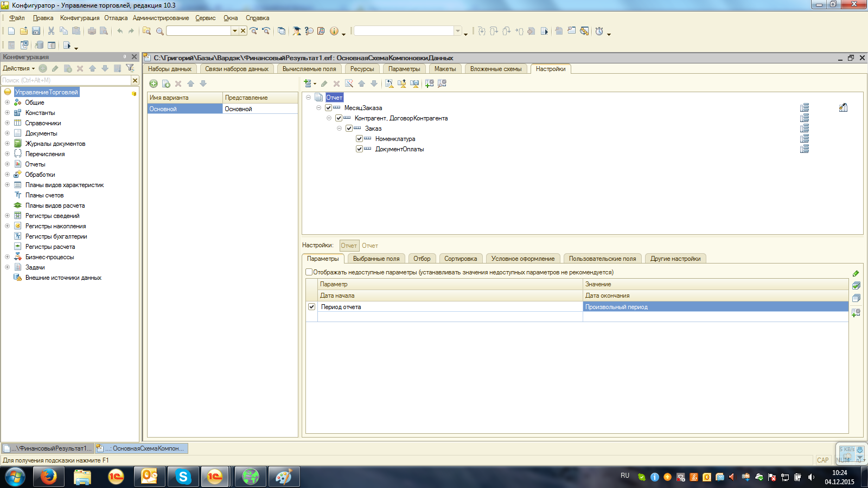Collapse the Отчет root node
The height and width of the screenshot is (488, 868).
pos(308,98)
